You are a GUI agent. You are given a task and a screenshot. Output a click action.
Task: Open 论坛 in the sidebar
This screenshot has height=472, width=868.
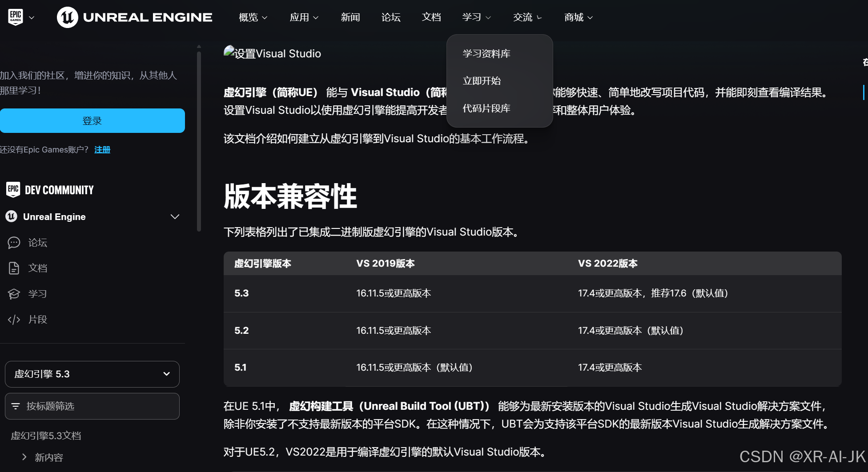pyautogui.click(x=38, y=243)
